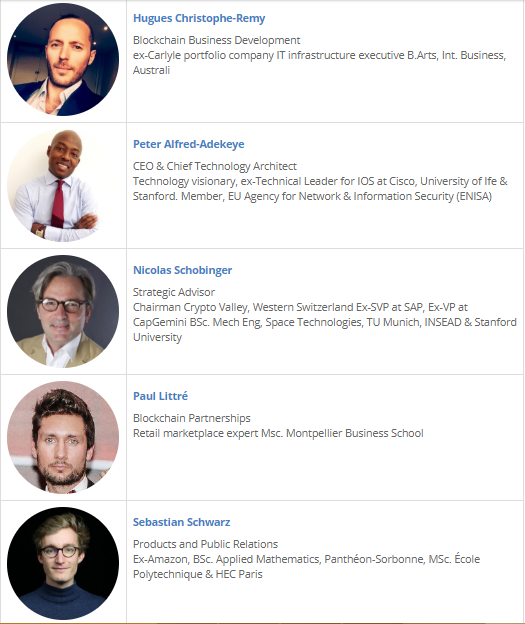Open Paul Littré's profile link
The height and width of the screenshot is (624, 525).
[x=160, y=396]
